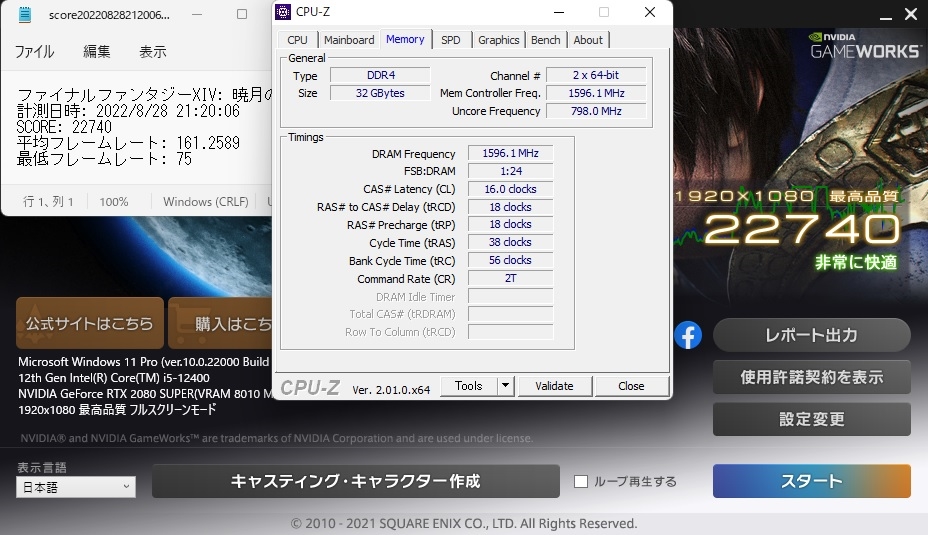This screenshot has width=928, height=535.
Task: Click the Notepad file icon in title bar
Action: [25, 15]
